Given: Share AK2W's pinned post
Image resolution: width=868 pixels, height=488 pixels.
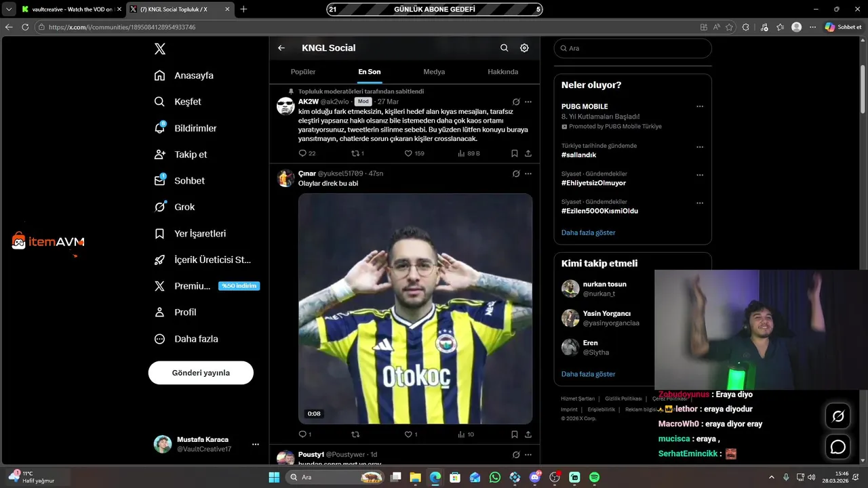Looking at the screenshot, I should (x=528, y=153).
